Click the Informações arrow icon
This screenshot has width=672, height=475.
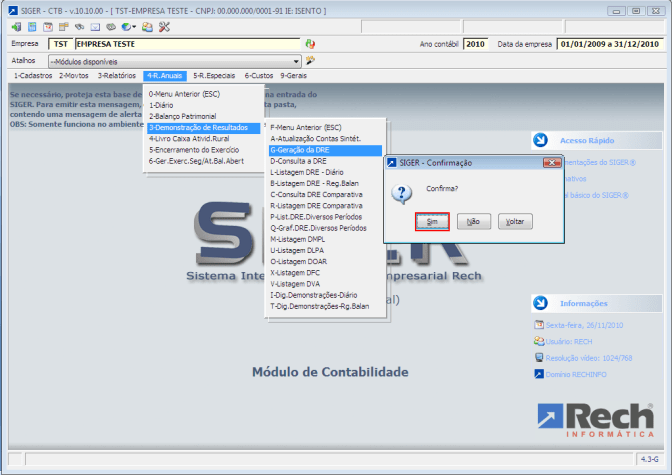pos(540,303)
